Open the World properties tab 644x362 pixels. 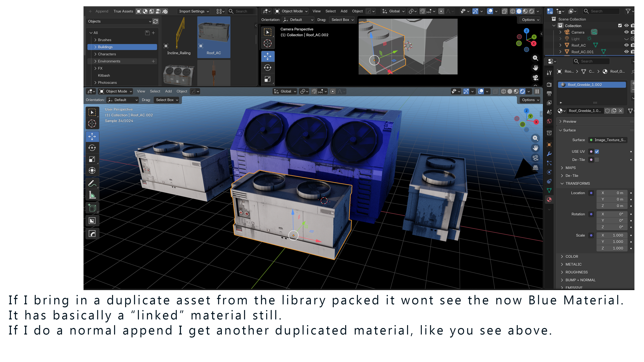(549, 121)
